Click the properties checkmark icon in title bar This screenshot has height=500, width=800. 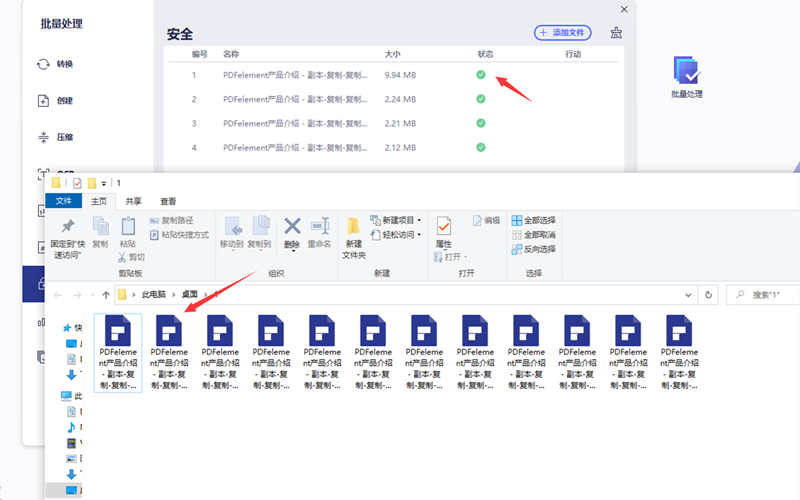click(x=77, y=183)
